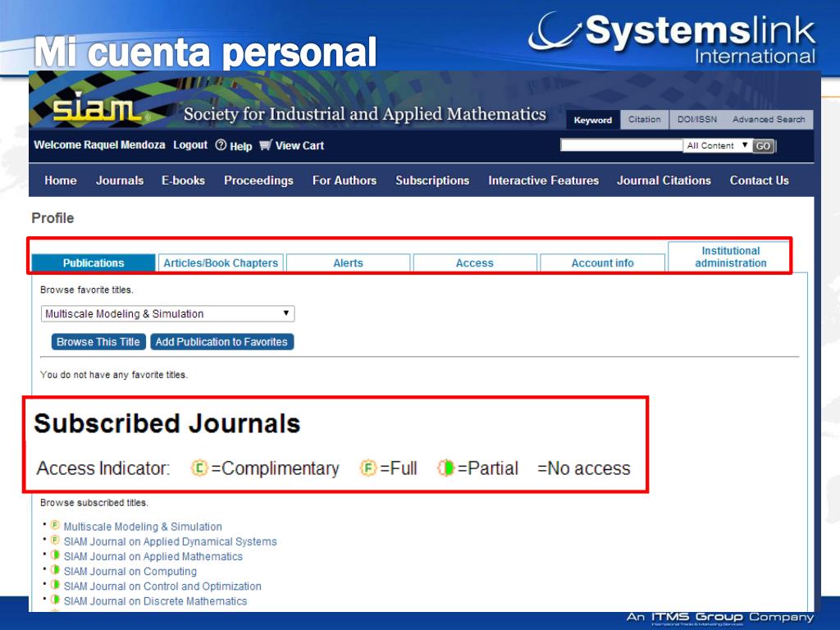Image resolution: width=840 pixels, height=630 pixels.
Task: Open the Account info tab
Action: 603,263
